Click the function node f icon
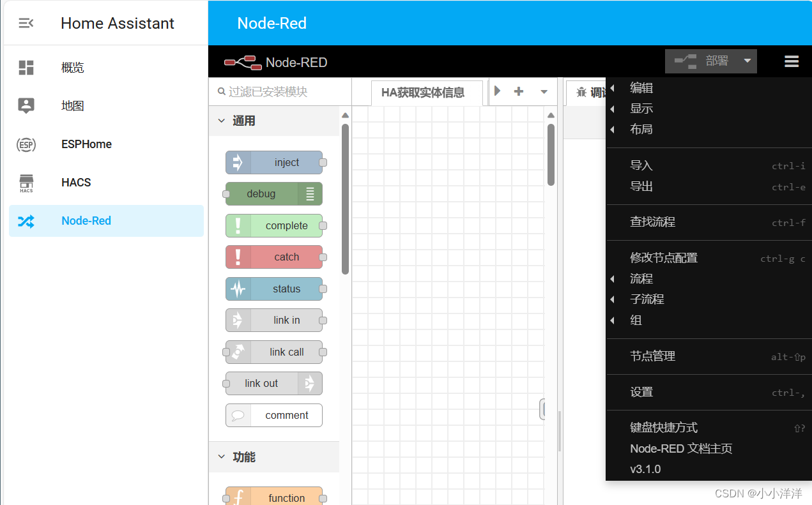 (238, 498)
